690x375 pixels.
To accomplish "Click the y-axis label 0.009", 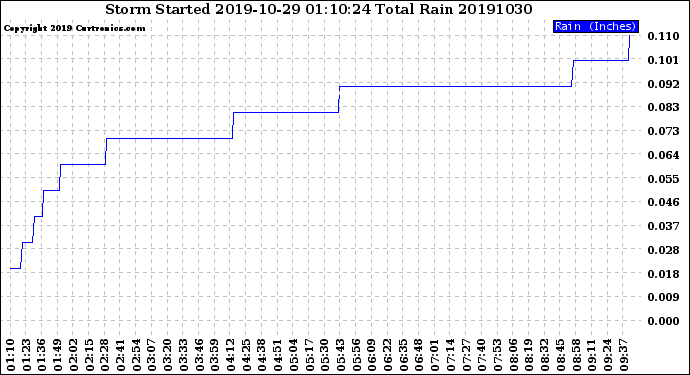I will click(663, 298).
